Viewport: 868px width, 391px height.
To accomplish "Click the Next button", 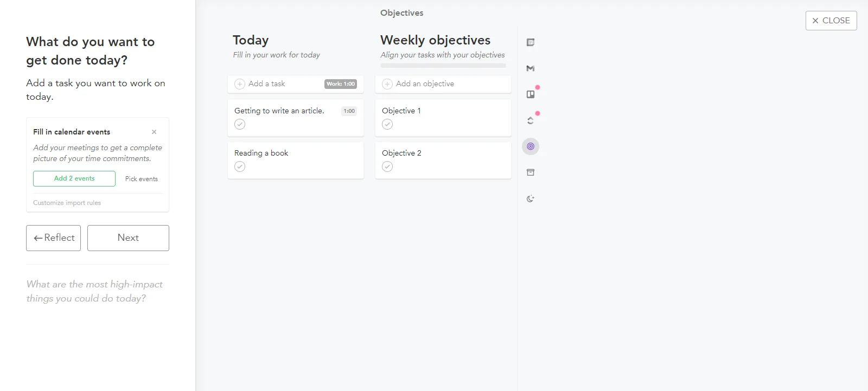I will [128, 238].
